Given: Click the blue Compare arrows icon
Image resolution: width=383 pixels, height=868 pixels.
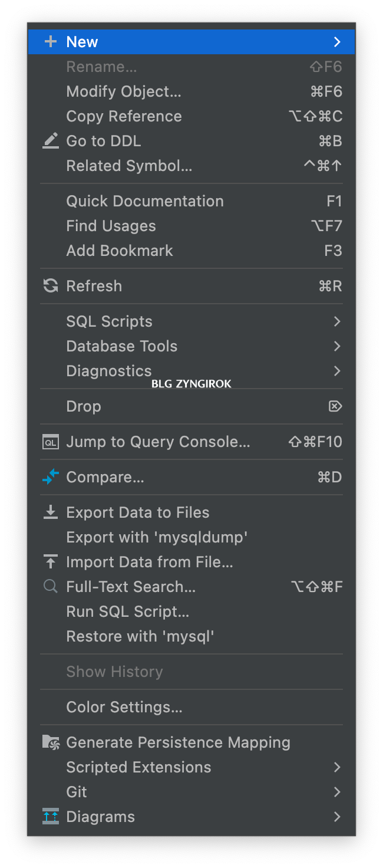Looking at the screenshot, I should click(x=51, y=477).
